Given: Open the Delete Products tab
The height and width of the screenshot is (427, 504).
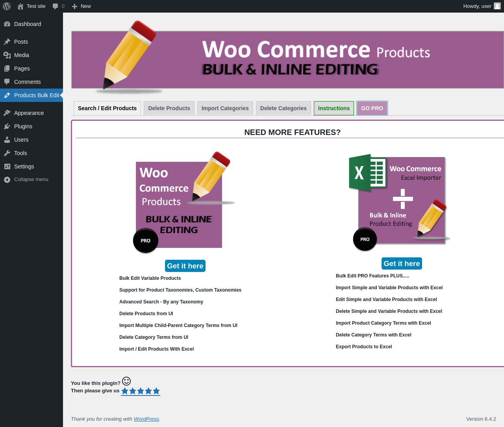Looking at the screenshot, I should [x=169, y=108].
